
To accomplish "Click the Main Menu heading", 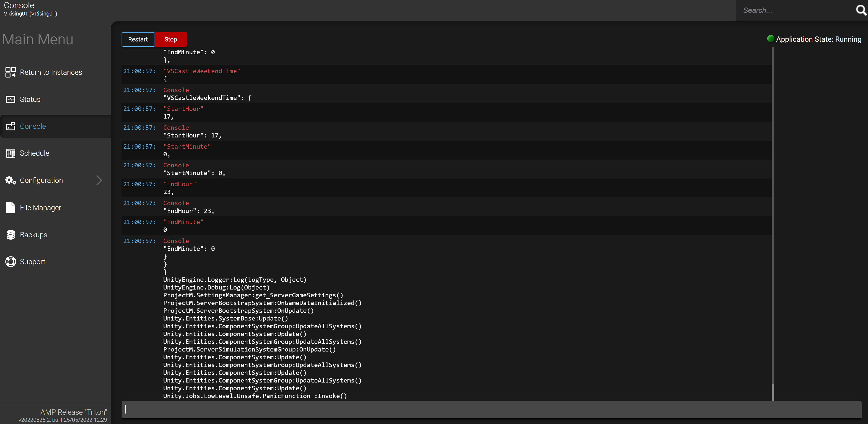I will [38, 39].
